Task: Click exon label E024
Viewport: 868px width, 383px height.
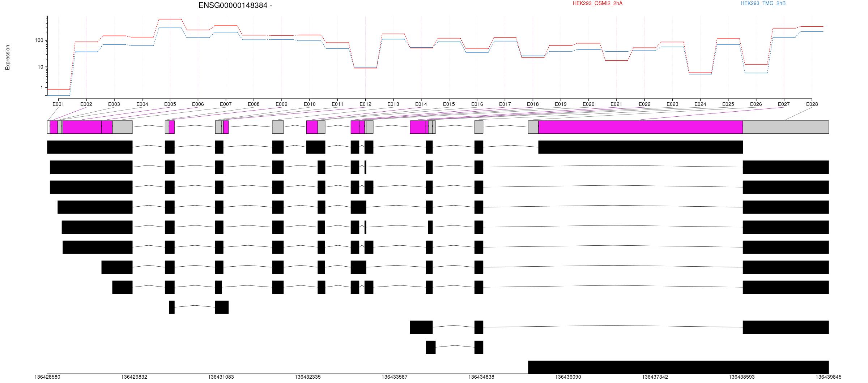Action: (700, 104)
